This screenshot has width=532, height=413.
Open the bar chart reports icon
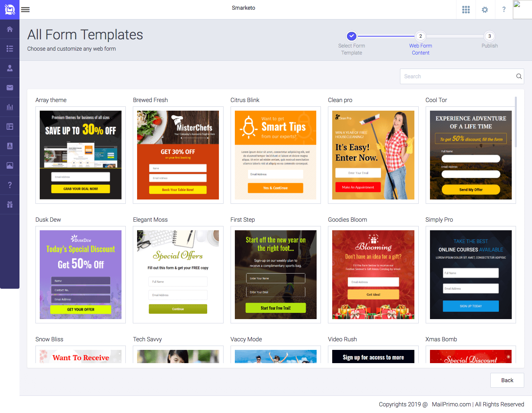click(10, 107)
